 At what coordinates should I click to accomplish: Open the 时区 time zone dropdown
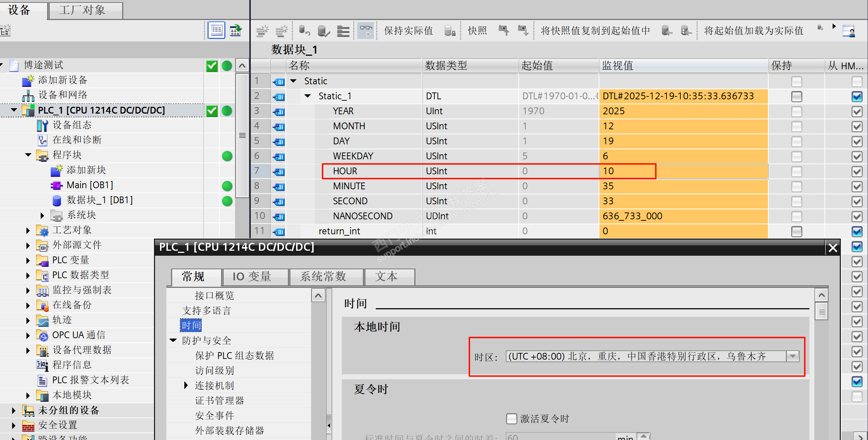coord(793,356)
